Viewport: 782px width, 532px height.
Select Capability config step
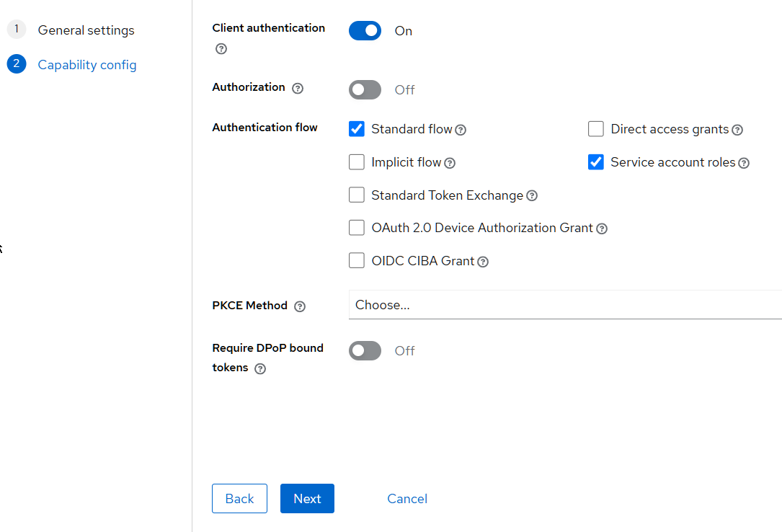86,65
